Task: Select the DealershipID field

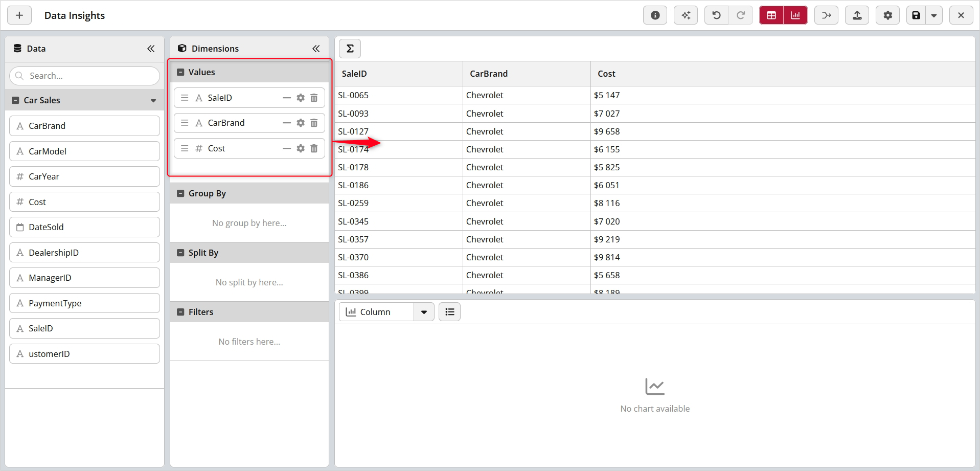Action: (84, 253)
